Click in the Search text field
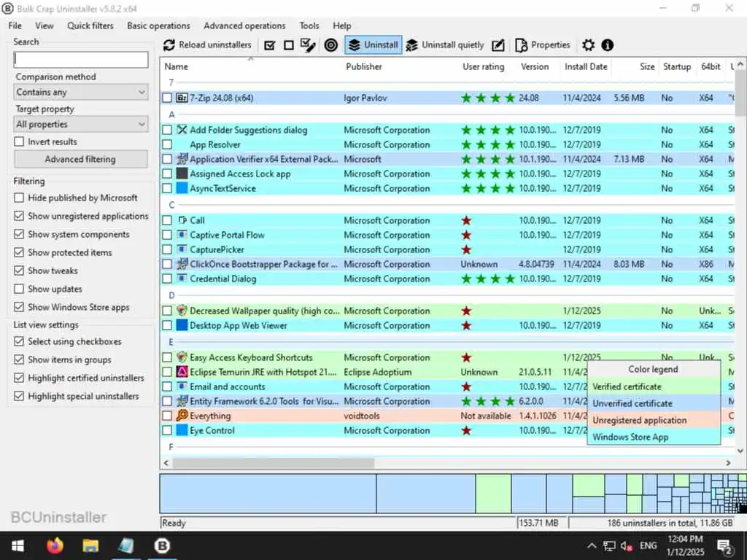Screen dimensions: 747x560 pos(81,60)
